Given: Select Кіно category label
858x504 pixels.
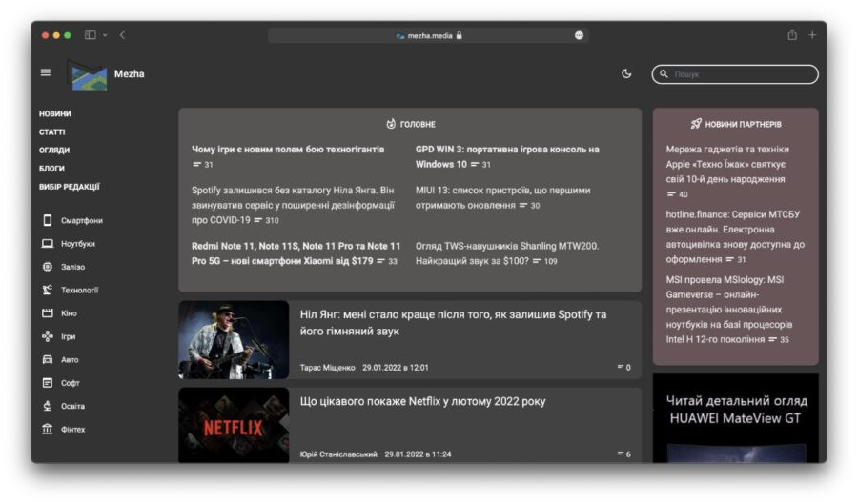Looking at the screenshot, I should 69,313.
